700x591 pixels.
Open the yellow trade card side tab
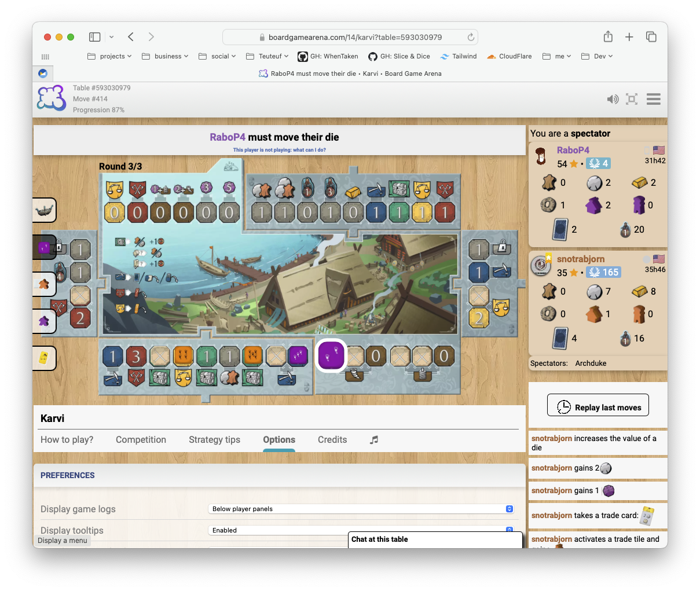[x=44, y=358]
